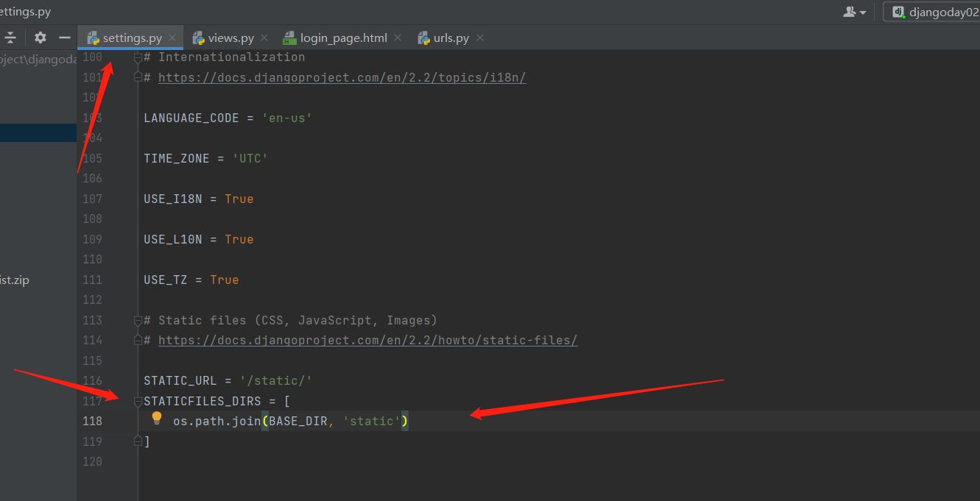Image resolution: width=980 pixels, height=501 pixels.
Task: Open the views.py tab
Action: [x=230, y=38]
